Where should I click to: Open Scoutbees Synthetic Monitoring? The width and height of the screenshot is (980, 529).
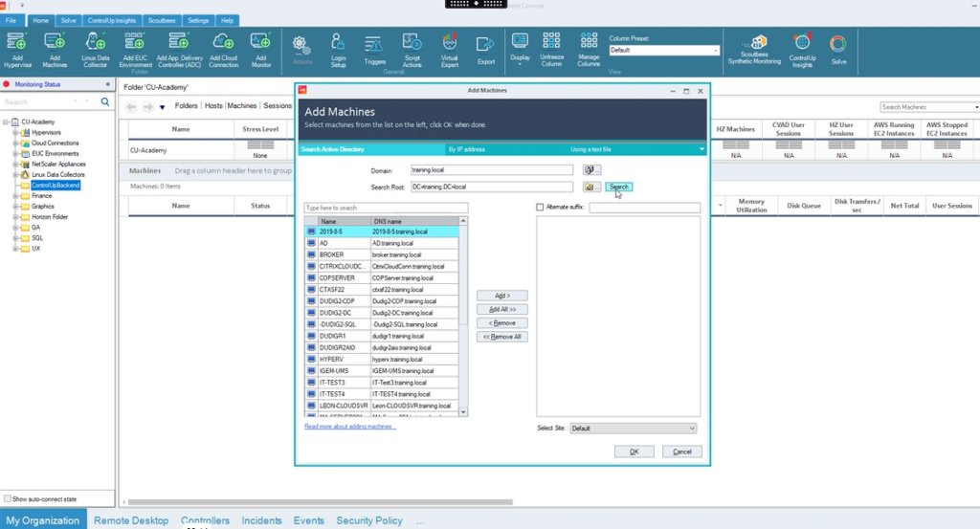pos(754,50)
